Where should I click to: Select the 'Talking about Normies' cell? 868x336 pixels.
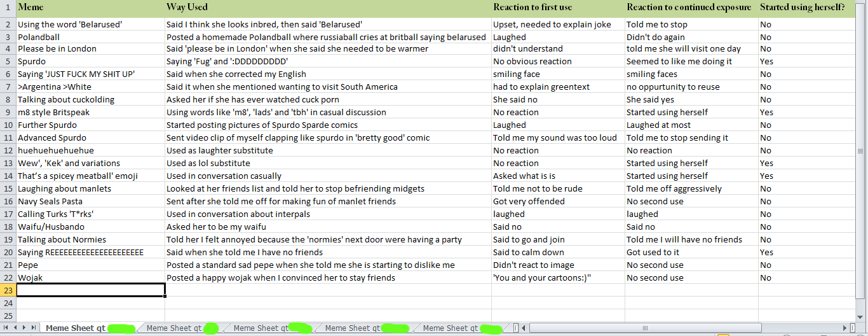click(x=90, y=239)
